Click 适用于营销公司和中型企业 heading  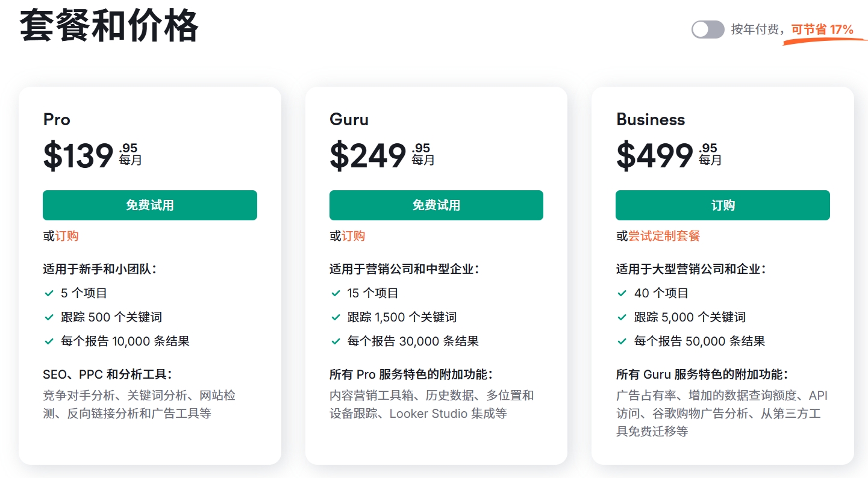coord(404,269)
